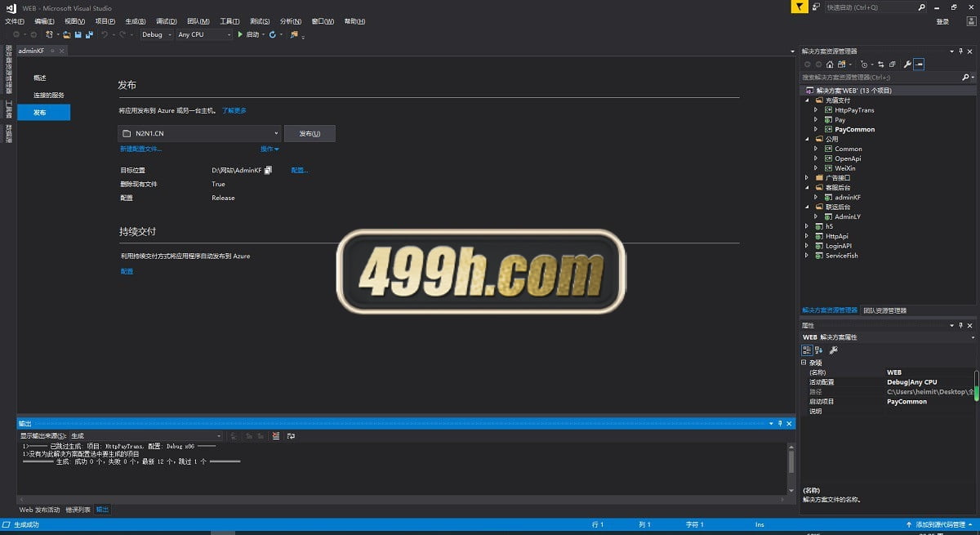Open the Any CPU platform dropdown

point(204,34)
